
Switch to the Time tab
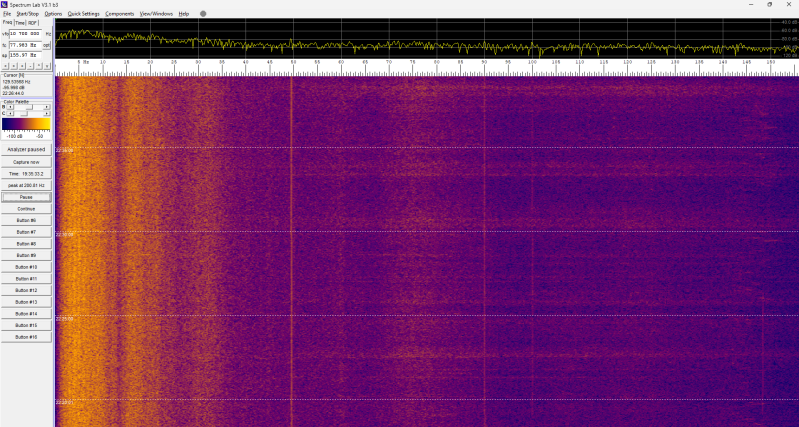[20, 23]
